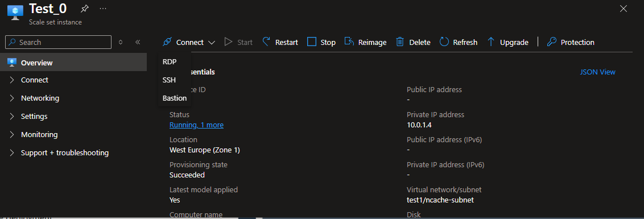Click the sidebar expand/collapse all toggle

point(121,42)
